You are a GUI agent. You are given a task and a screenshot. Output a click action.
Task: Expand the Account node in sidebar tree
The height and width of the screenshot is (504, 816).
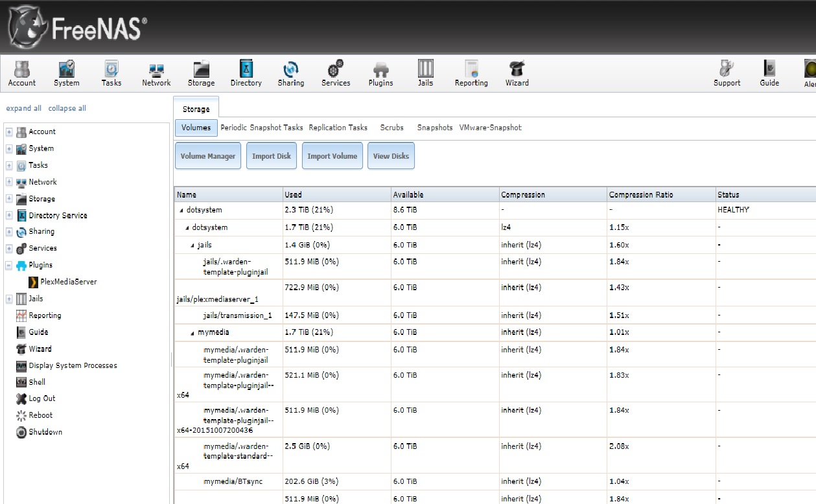9,132
